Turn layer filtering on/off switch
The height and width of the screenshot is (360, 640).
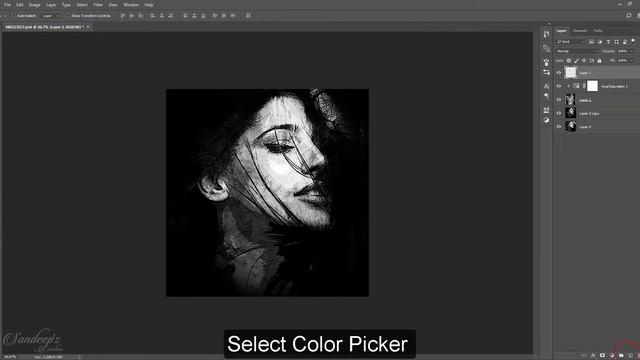pos(633,41)
